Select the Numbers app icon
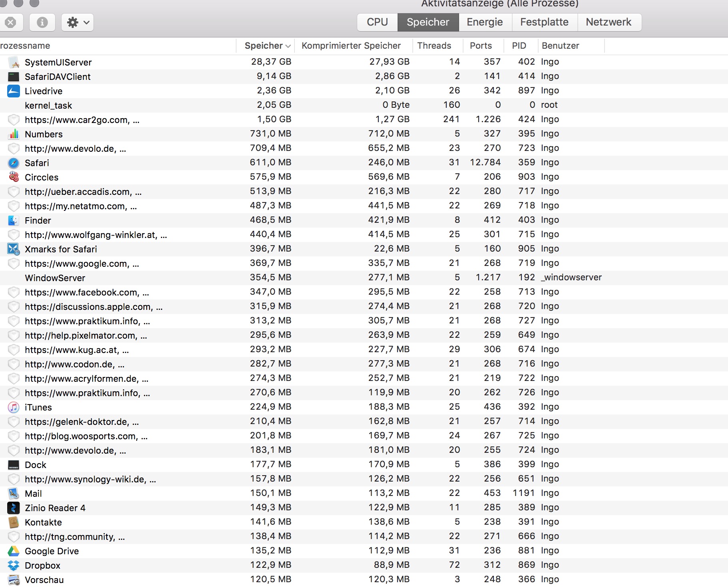728x587 pixels. click(x=14, y=134)
